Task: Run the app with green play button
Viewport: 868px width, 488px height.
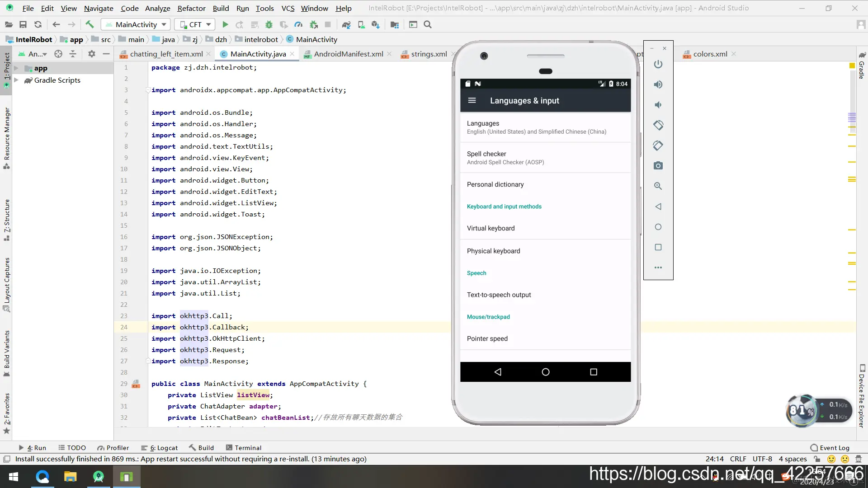Action: click(225, 24)
